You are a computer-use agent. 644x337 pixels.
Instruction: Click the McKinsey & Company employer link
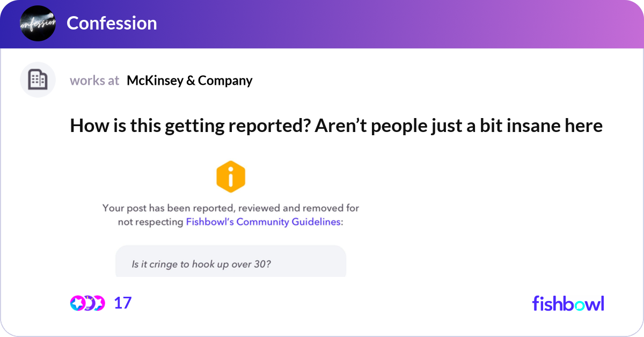190,80
